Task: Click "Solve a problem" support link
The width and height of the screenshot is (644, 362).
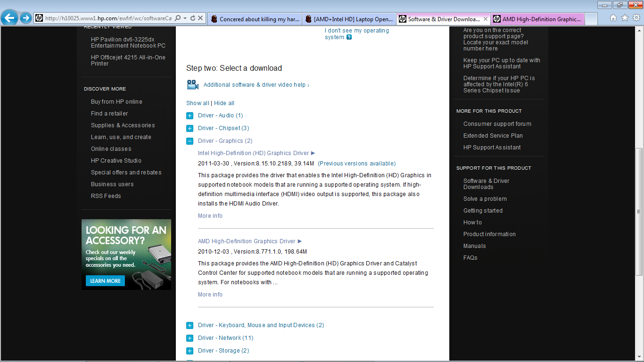Action: [485, 199]
